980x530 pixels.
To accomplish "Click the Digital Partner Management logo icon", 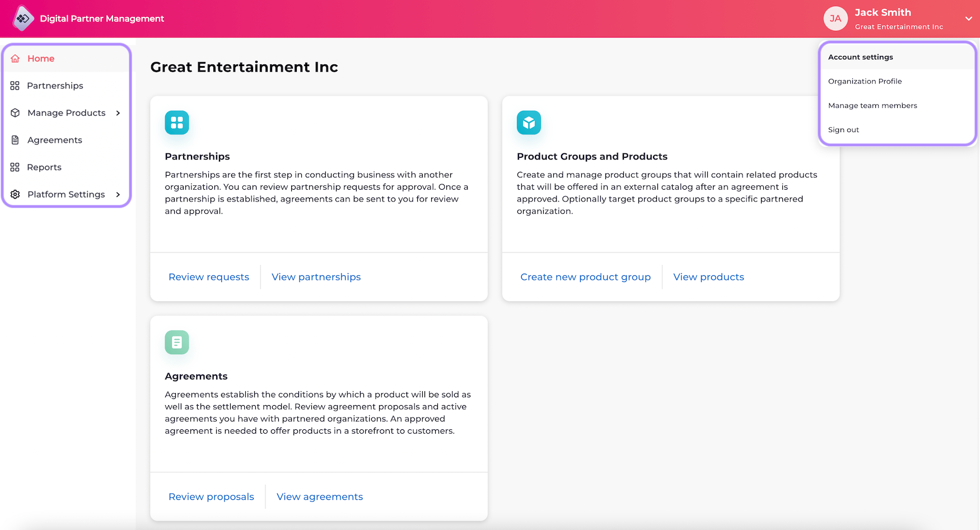I will pyautogui.click(x=23, y=18).
